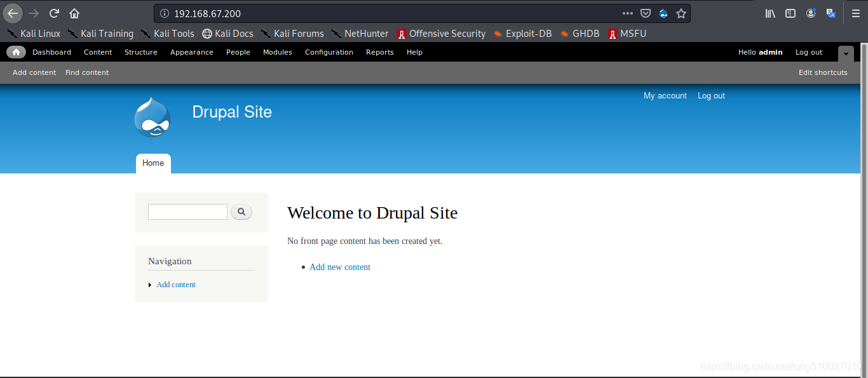868x378 pixels.
Task: Open the Content admin menu
Action: click(98, 52)
